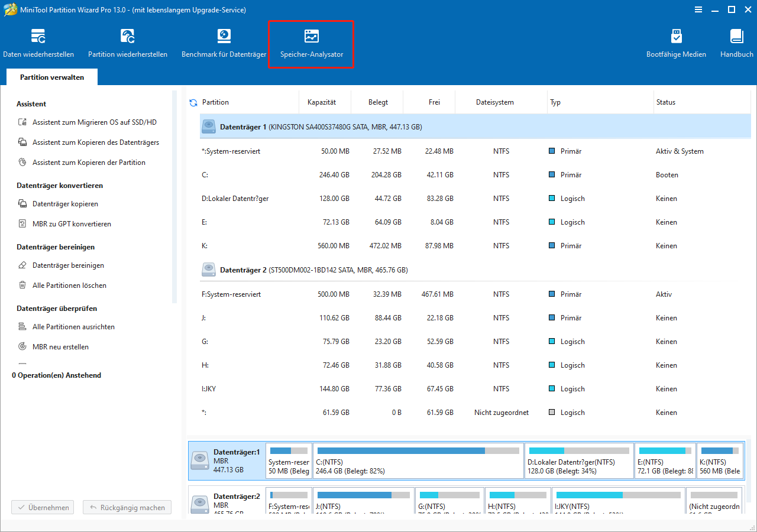Click the Übernehmen button

click(x=42, y=507)
